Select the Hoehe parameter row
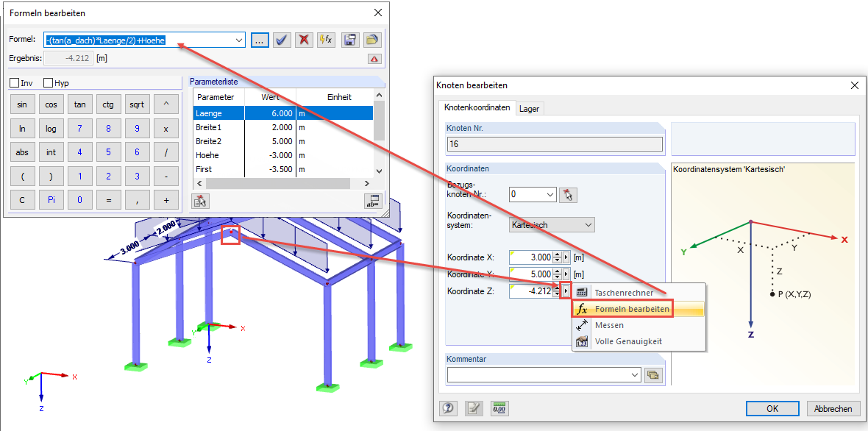This screenshot has height=431, width=868. (283, 155)
